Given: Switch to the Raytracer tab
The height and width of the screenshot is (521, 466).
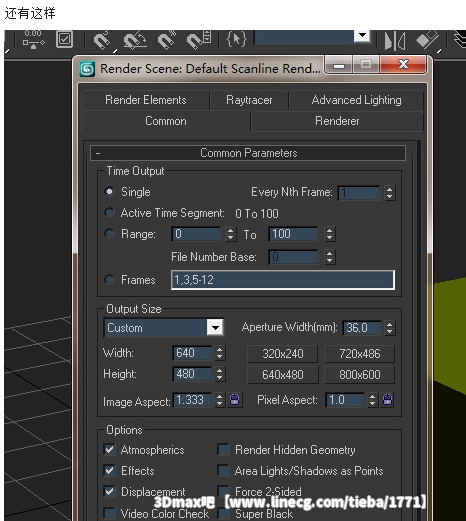Looking at the screenshot, I should [x=249, y=100].
